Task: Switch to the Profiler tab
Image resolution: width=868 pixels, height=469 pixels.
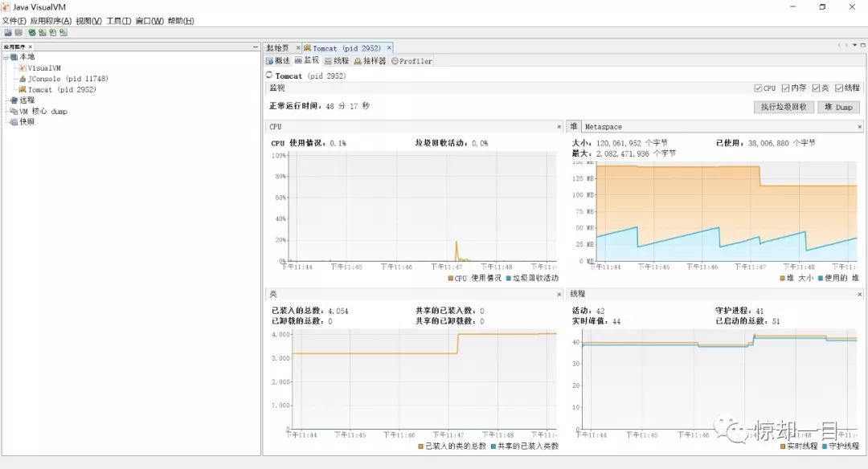Action: (411, 61)
